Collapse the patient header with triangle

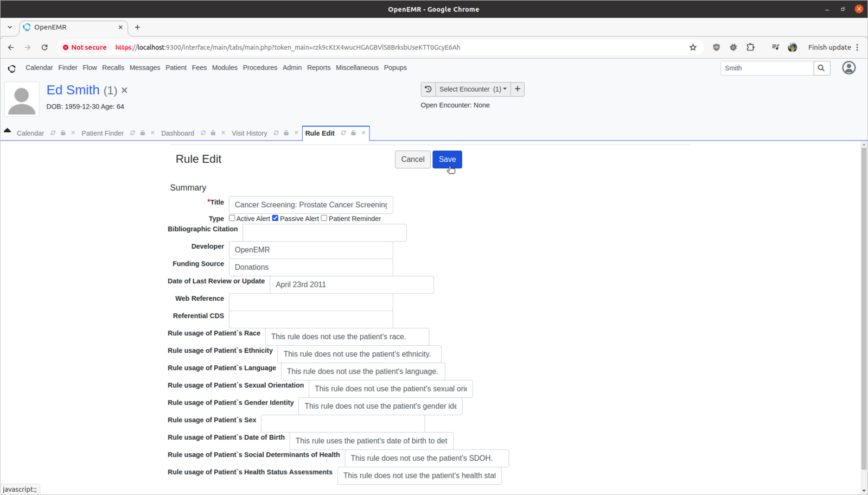tap(8, 130)
